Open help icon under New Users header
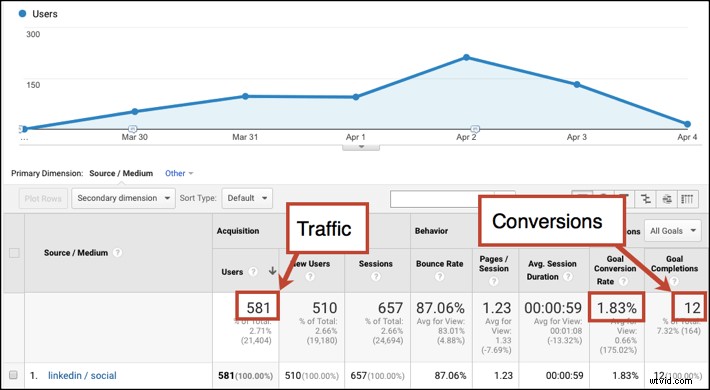Image resolution: width=710 pixels, height=390 pixels. (310, 276)
